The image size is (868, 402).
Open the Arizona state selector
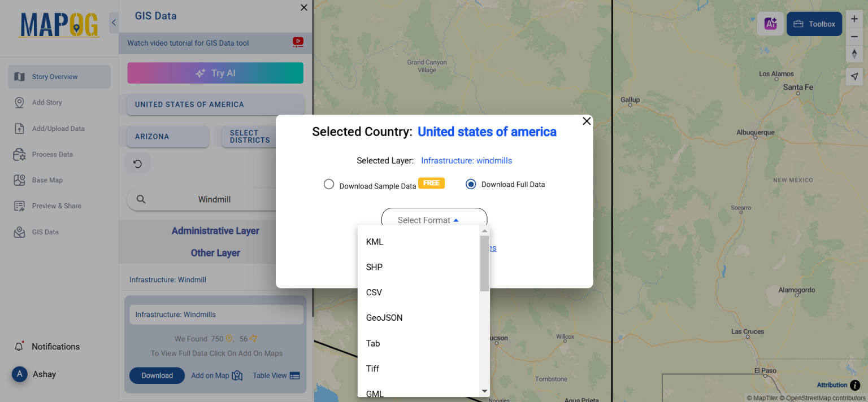click(168, 137)
